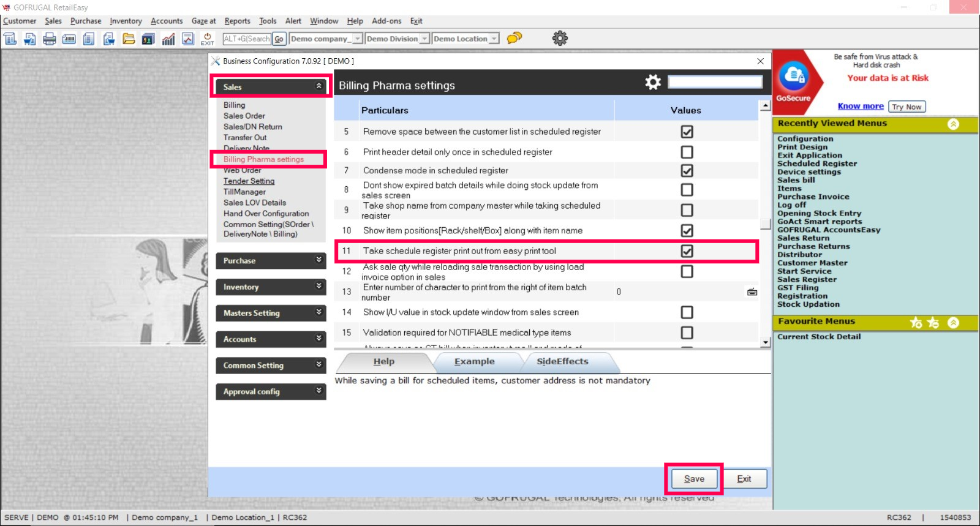The height and width of the screenshot is (526, 980).
Task: Click the search field in Billing Pharma header
Action: (715, 82)
